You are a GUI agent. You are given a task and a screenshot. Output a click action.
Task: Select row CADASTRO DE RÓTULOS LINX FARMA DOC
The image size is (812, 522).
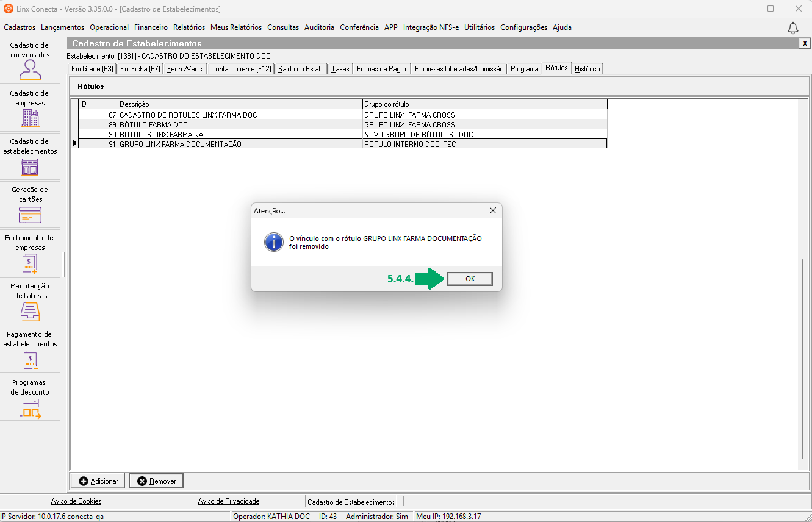coord(343,115)
